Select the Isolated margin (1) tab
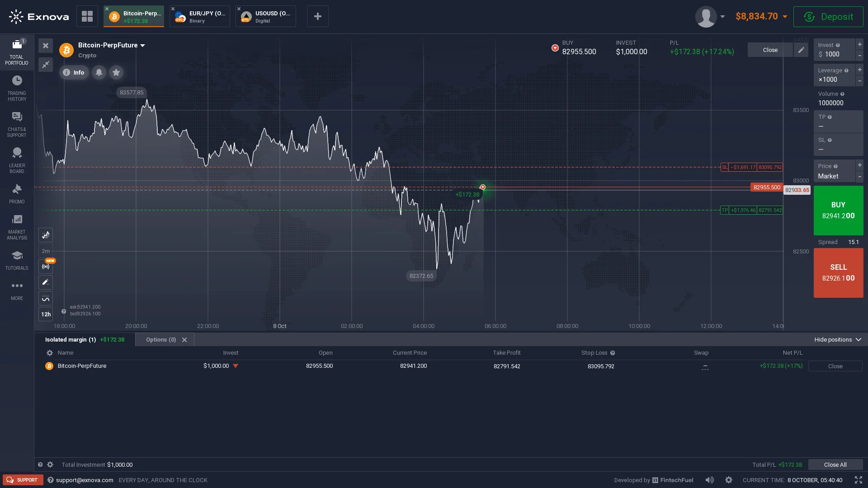The height and width of the screenshot is (488, 868). [85, 339]
